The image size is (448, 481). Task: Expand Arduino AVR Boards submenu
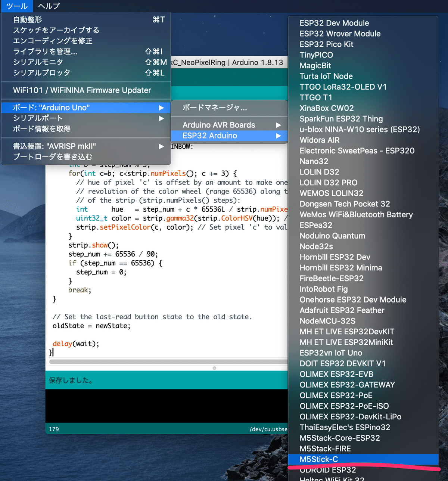click(229, 125)
